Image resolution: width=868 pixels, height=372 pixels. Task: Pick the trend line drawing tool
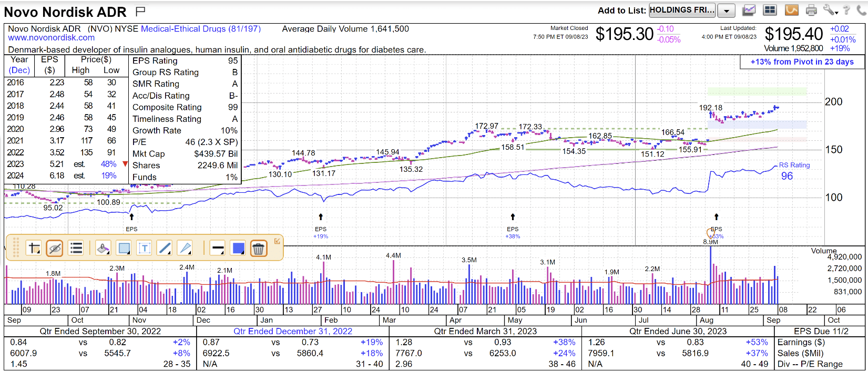pyautogui.click(x=165, y=248)
